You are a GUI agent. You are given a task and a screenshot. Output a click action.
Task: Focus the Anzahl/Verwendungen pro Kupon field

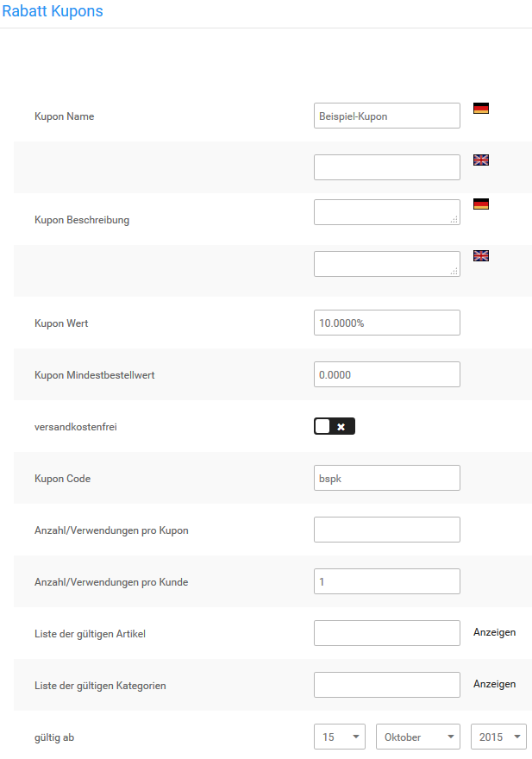click(x=386, y=529)
